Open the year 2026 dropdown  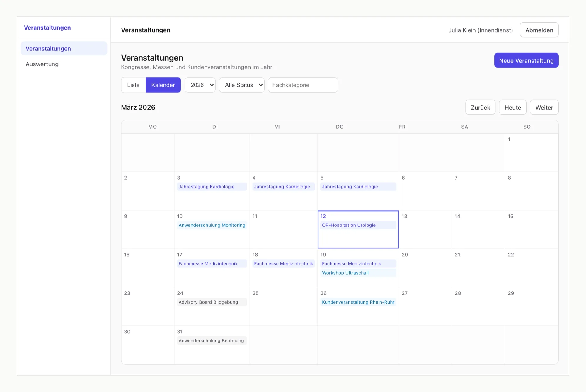(x=200, y=85)
